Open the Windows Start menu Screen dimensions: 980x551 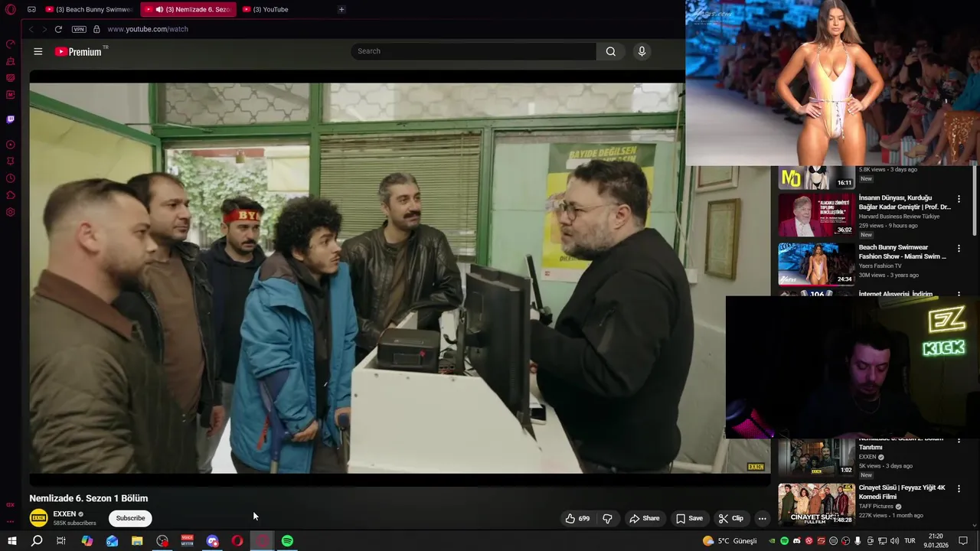(x=12, y=541)
